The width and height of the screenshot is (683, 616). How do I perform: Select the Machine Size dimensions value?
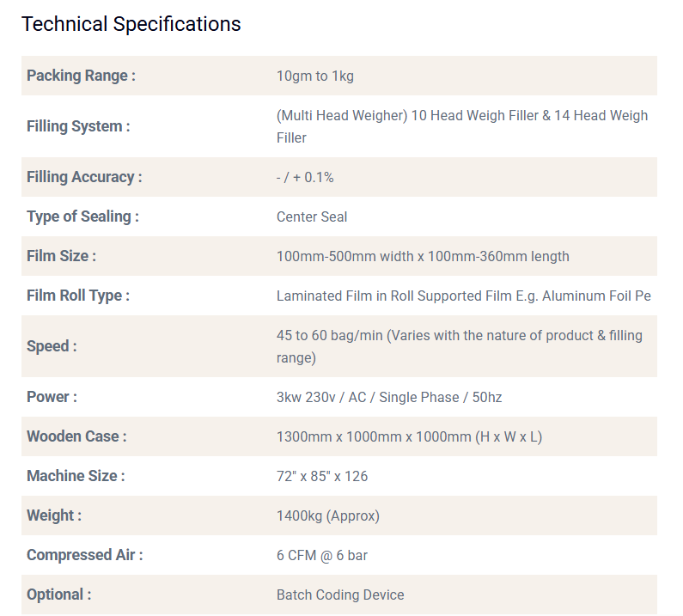tap(321, 476)
